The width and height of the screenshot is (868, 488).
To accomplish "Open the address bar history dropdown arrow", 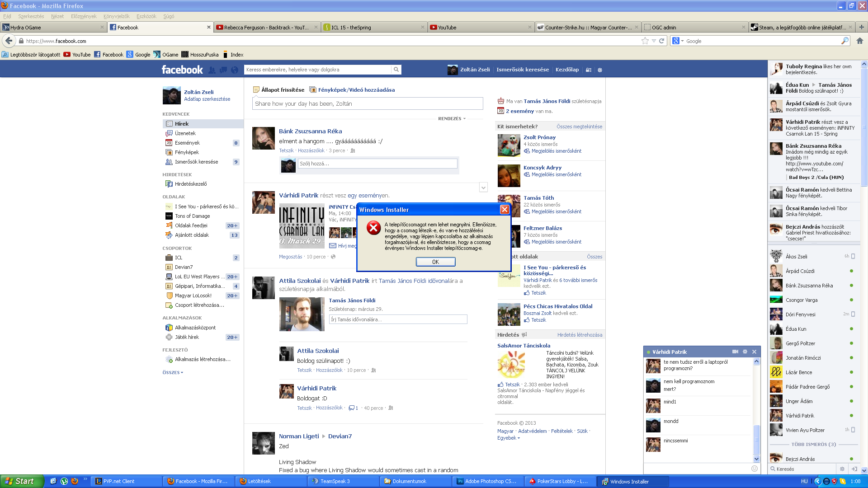I will tap(654, 41).
